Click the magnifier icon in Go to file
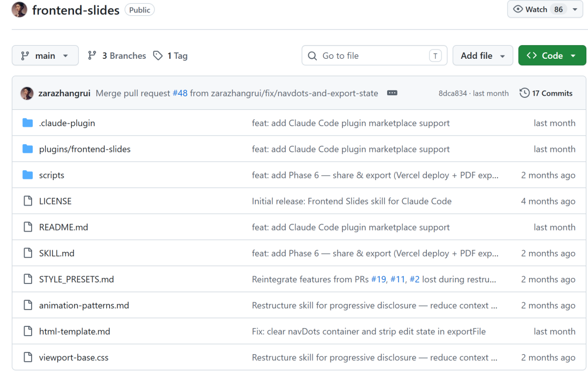This screenshot has width=588, height=371. (313, 56)
